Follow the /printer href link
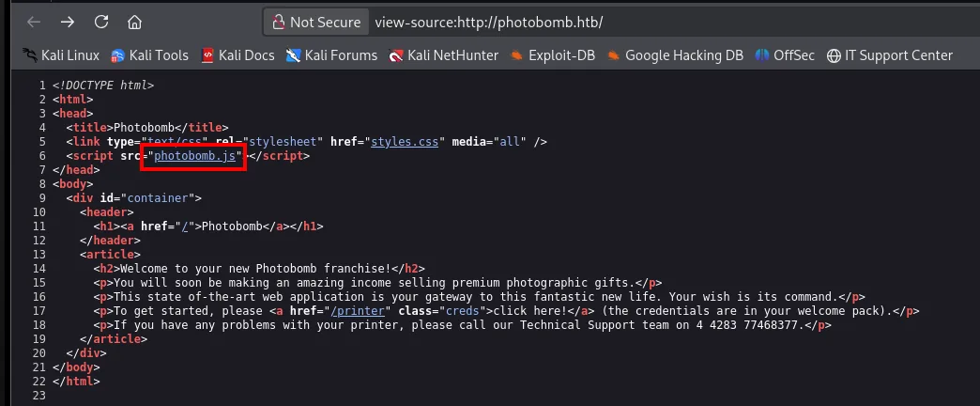The image size is (980, 406). point(359,311)
